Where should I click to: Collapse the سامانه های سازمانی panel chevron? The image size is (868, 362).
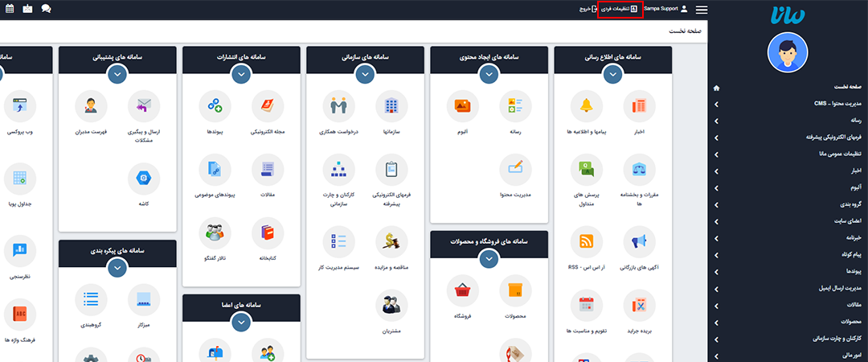click(366, 73)
